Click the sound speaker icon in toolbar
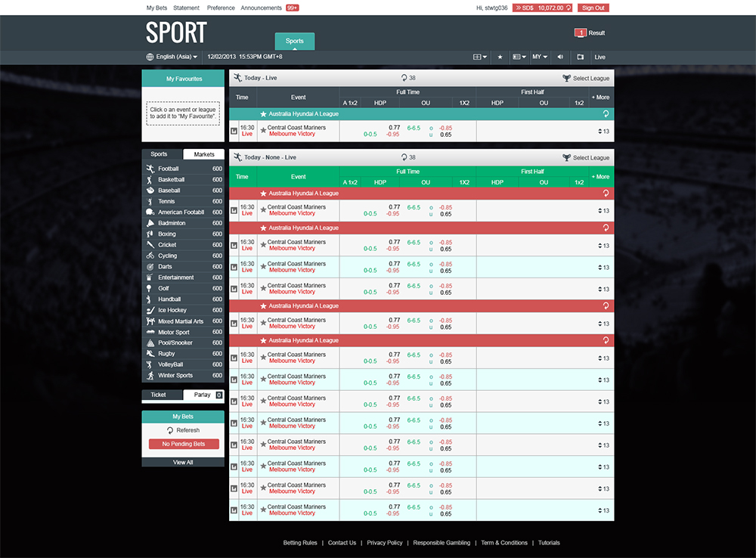Image resolution: width=756 pixels, height=558 pixels. coord(560,57)
